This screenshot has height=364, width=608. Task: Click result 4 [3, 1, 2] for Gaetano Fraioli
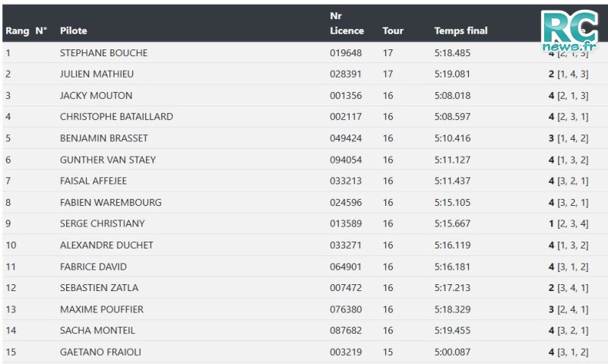(x=568, y=352)
